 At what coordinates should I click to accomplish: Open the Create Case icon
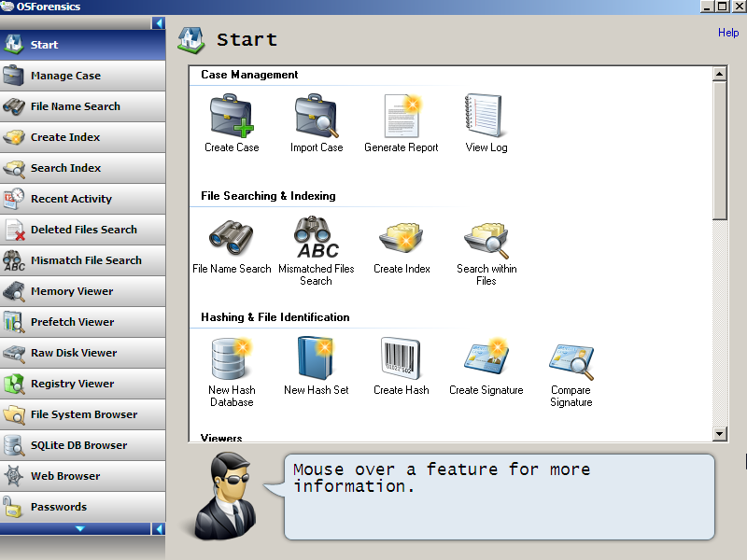[232, 117]
